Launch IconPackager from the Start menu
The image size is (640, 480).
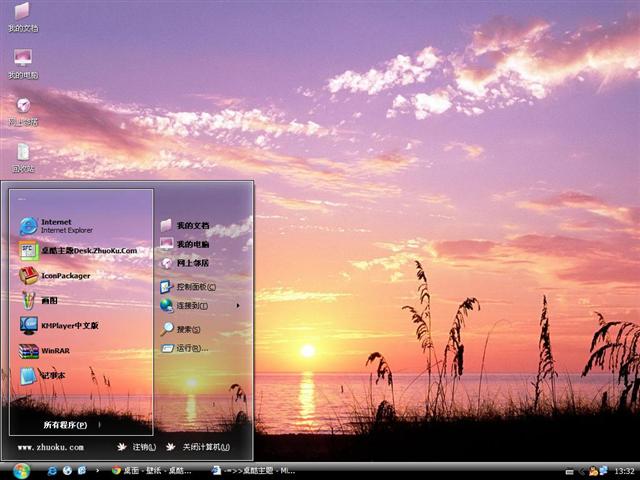65,275
